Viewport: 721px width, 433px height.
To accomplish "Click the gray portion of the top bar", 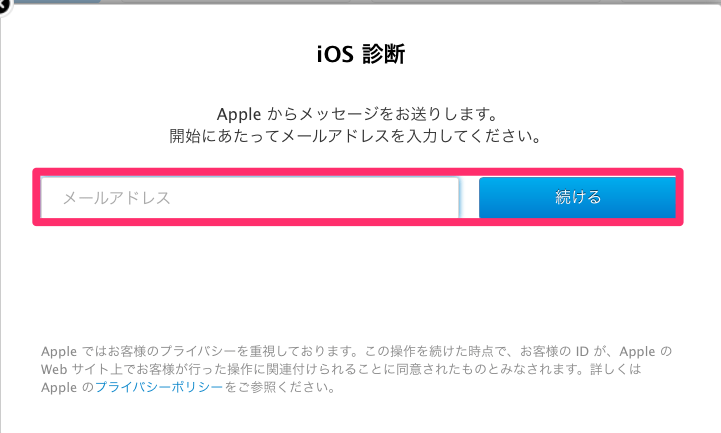I will coord(411,1).
